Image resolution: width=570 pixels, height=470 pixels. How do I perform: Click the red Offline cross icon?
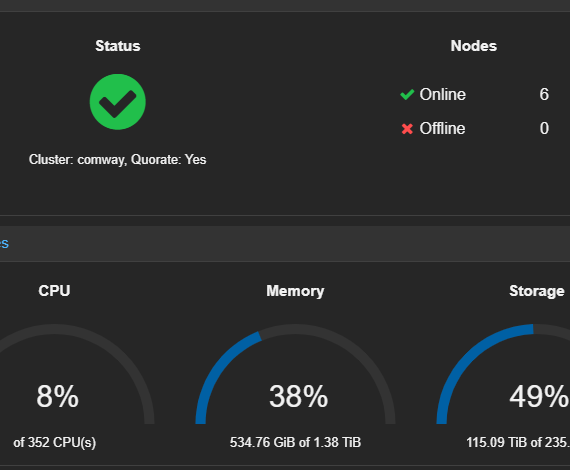coord(407,129)
